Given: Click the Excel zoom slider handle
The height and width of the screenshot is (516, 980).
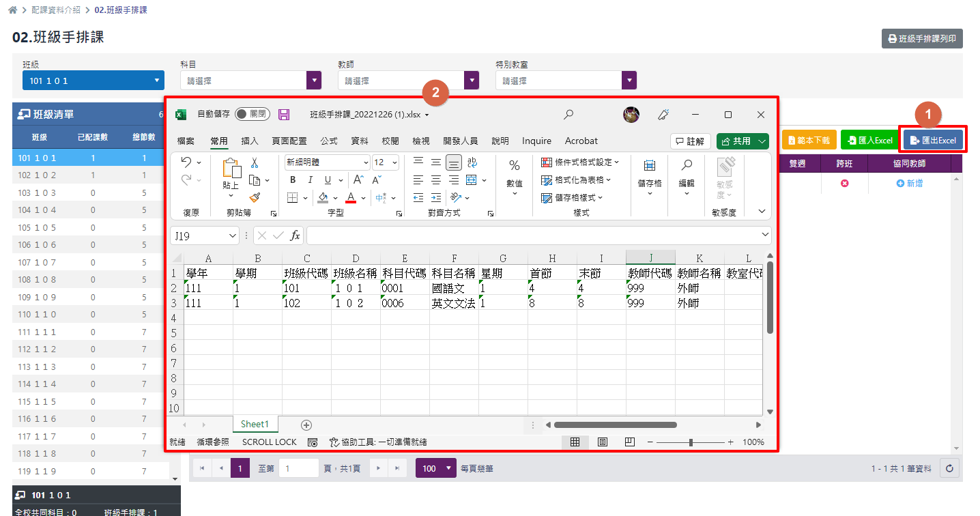Looking at the screenshot, I should tap(691, 442).
